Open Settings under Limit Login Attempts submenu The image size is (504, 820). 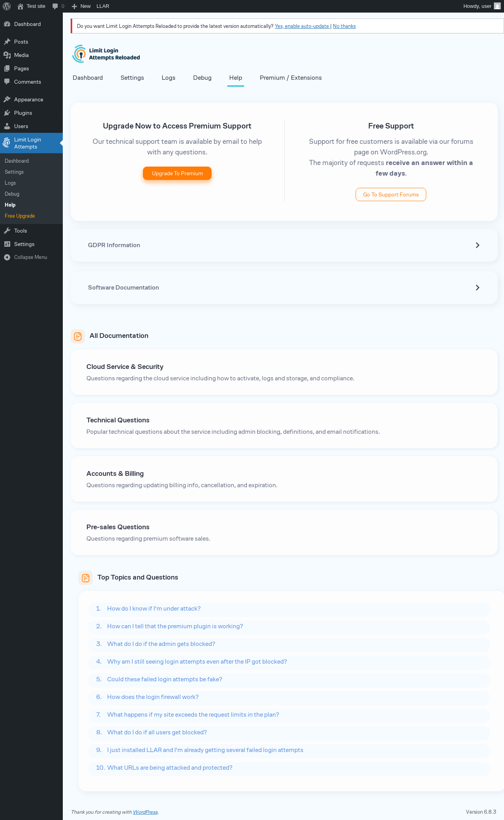tap(14, 172)
